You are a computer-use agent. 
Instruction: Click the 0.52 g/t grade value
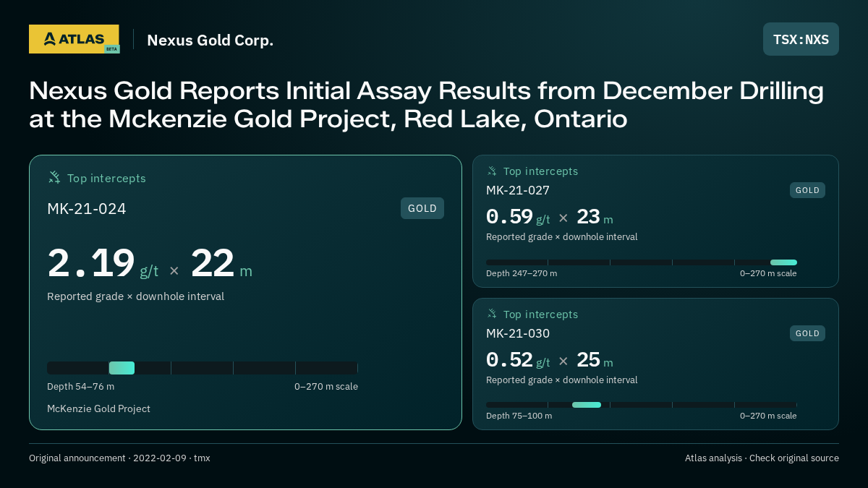click(518, 360)
